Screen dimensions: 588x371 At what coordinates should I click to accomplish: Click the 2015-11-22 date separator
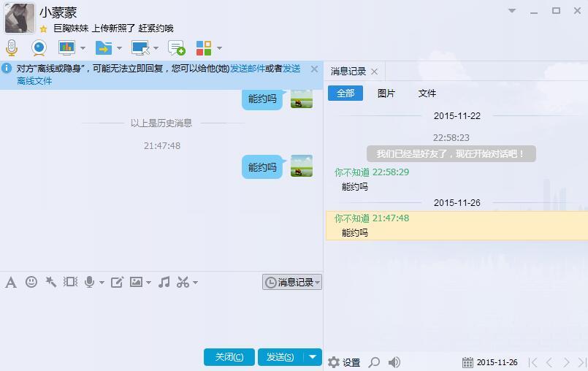click(x=457, y=116)
